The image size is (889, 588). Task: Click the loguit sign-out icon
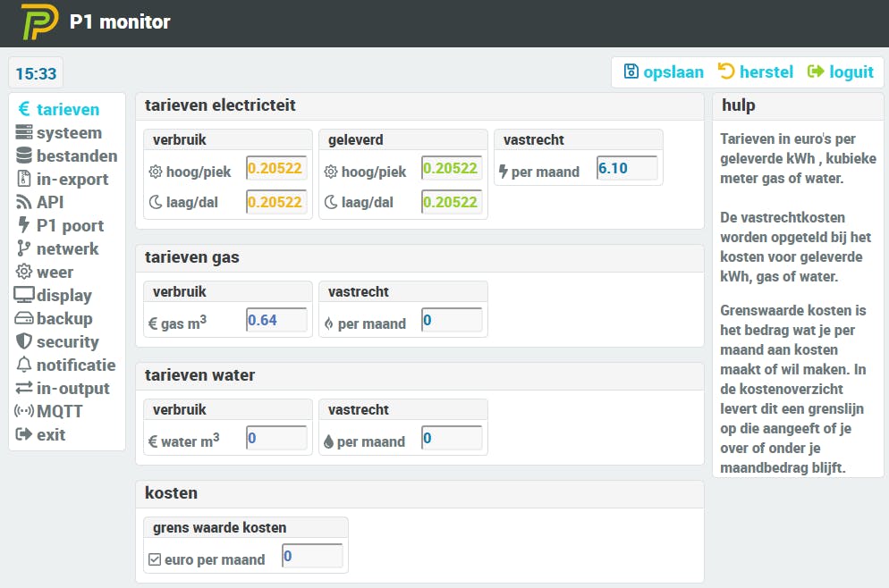point(816,71)
